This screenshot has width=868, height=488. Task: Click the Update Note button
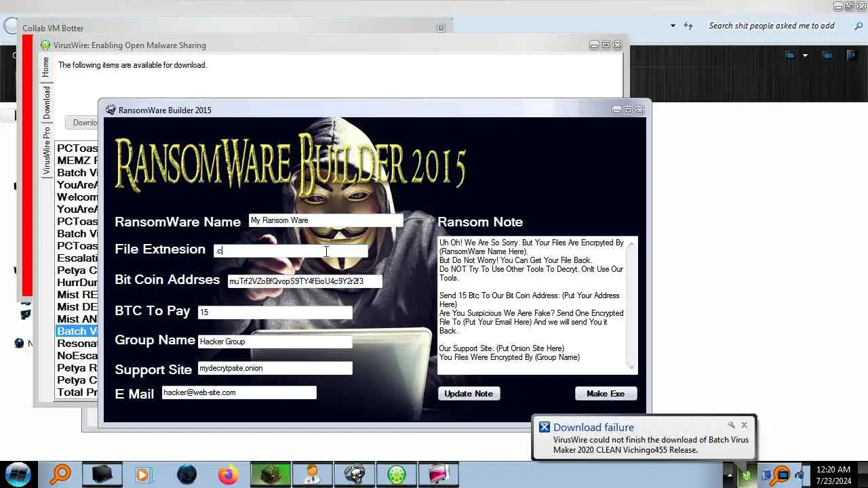(469, 394)
